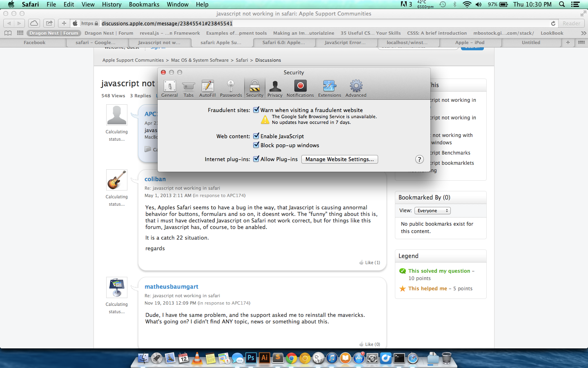588x368 pixels.
Task: Open the General preferences pane
Action: coord(169,89)
